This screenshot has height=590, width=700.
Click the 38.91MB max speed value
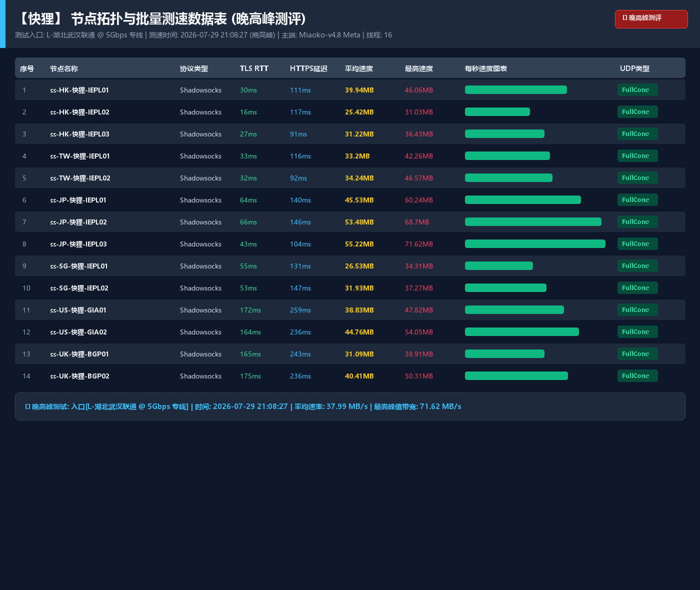(x=419, y=354)
